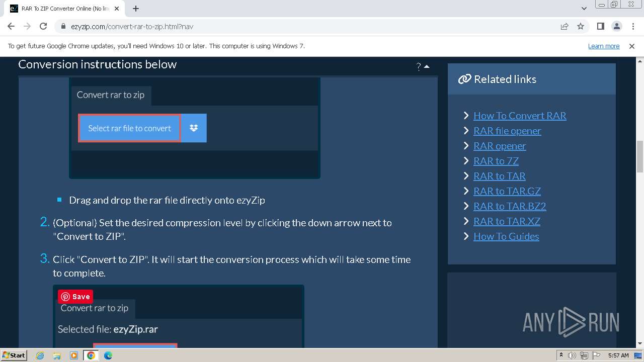Open How To Convert RAR link
The height and width of the screenshot is (362, 644).
pyautogui.click(x=520, y=116)
